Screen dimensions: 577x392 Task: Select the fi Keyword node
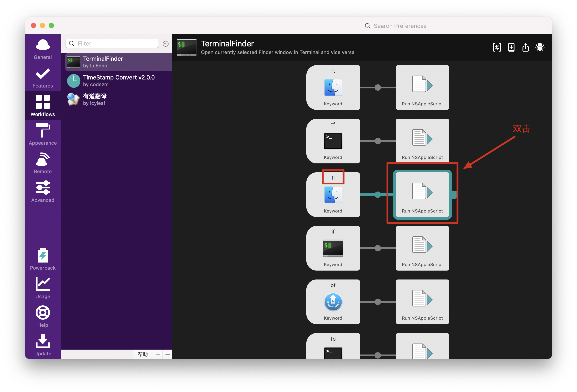pyautogui.click(x=333, y=195)
